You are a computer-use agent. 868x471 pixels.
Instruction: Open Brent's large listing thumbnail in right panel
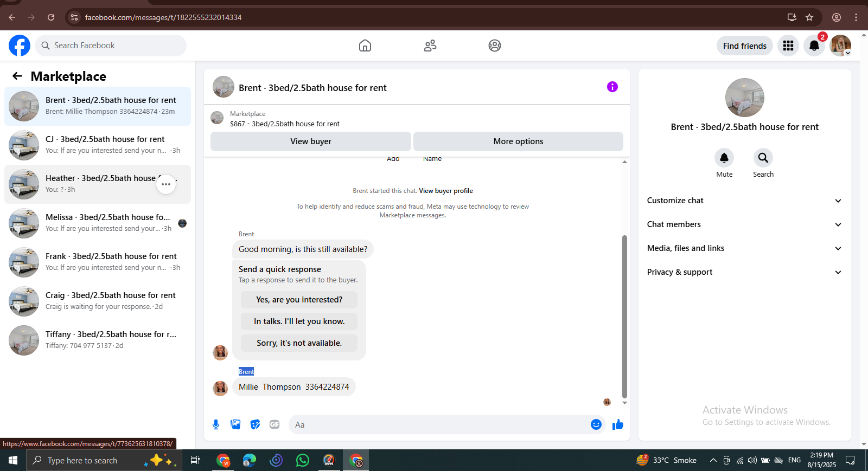tap(744, 98)
